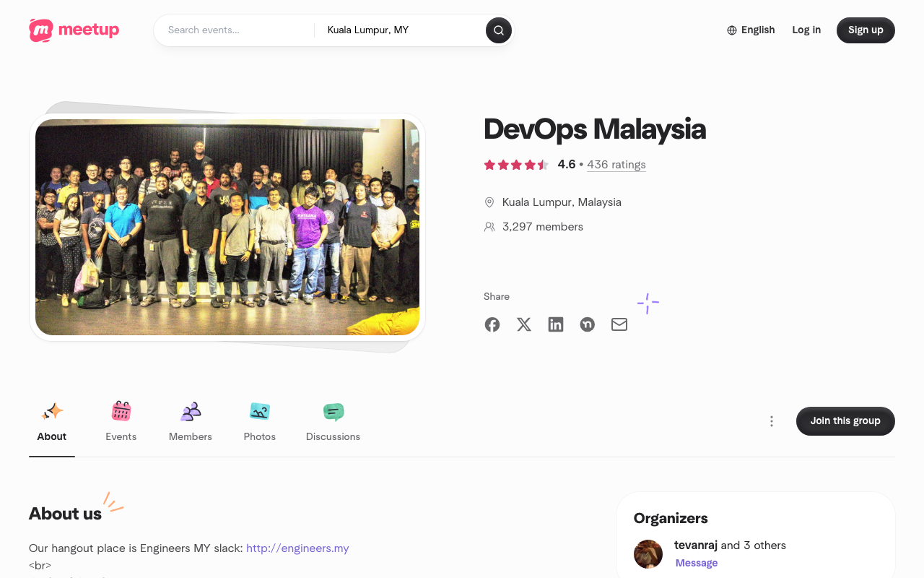
Task: Click in the Search events field
Action: 231,30
